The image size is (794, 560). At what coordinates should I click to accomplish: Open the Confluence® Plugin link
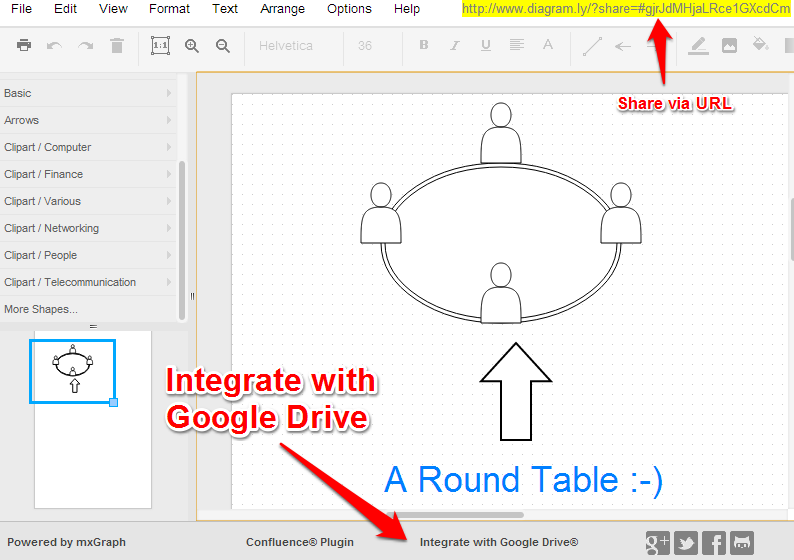(300, 542)
